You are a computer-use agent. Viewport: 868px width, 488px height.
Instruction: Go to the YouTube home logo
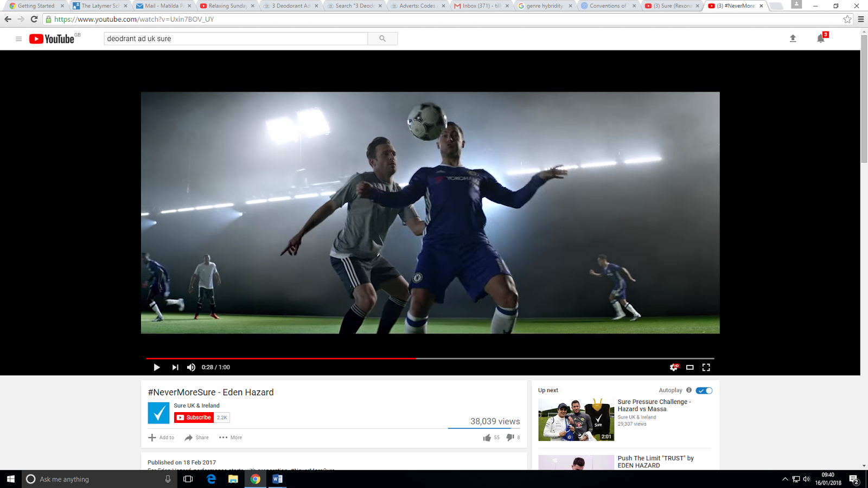tap(52, 38)
